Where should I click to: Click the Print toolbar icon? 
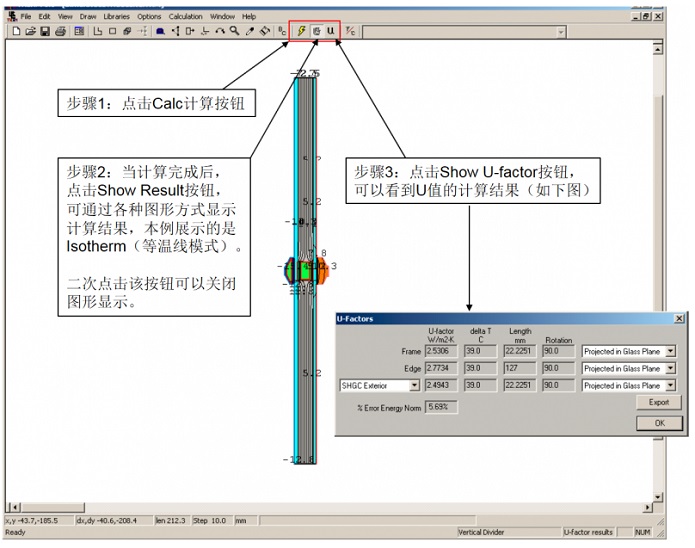point(60,31)
